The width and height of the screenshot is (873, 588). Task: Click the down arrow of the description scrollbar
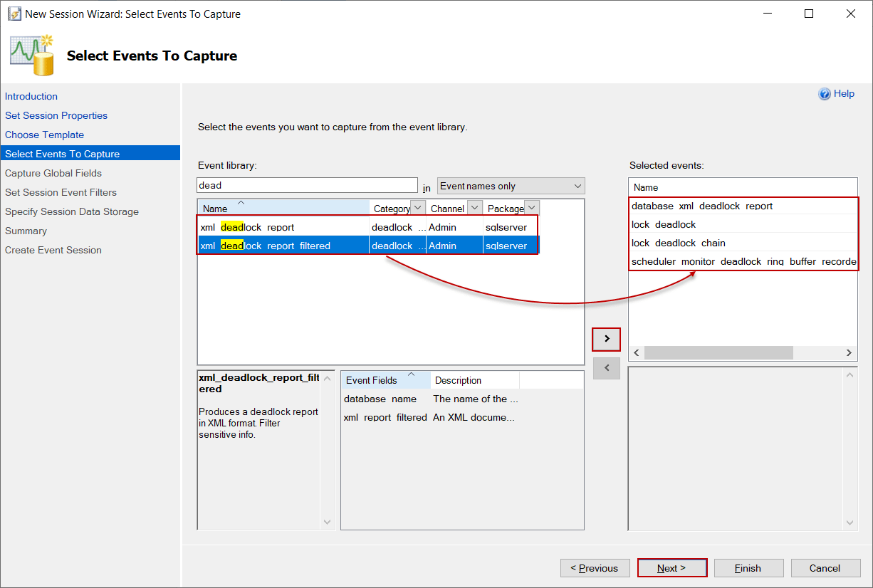327,522
